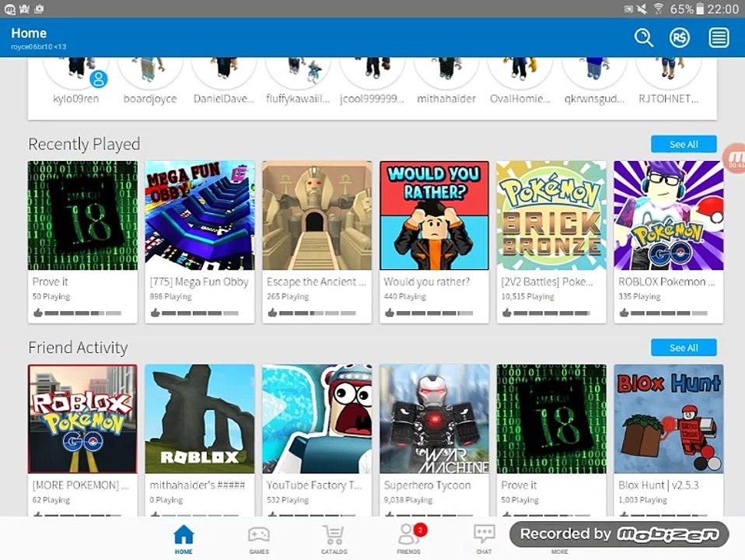Click the rating bar under Escape the Ancient
This screenshot has height=560, width=745.
pos(317,313)
